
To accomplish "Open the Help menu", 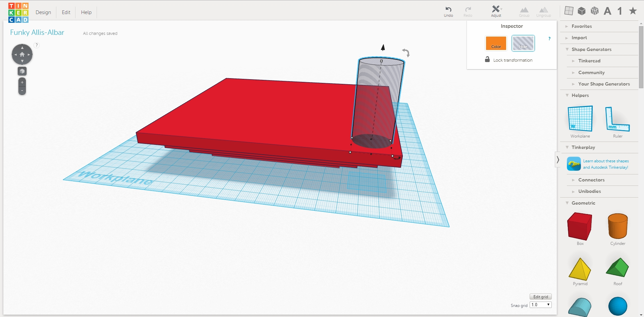I will (x=86, y=12).
